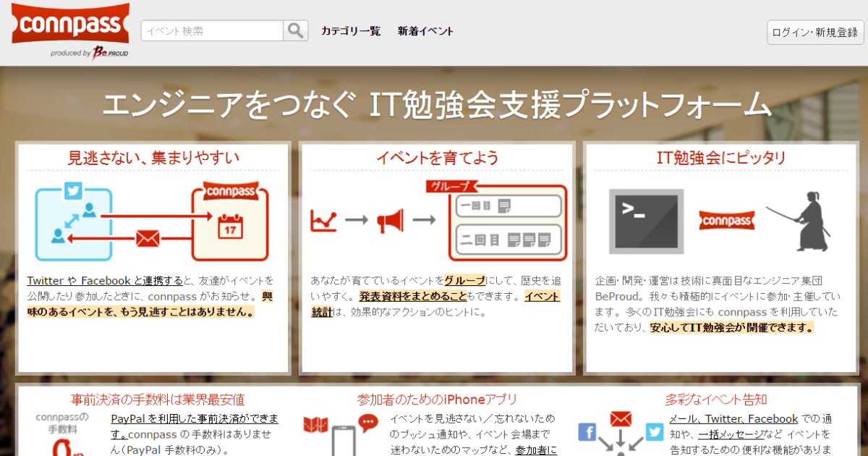Click the blue Twitter bird icon in first card
This screenshot has height=456, width=868.
click(73, 191)
